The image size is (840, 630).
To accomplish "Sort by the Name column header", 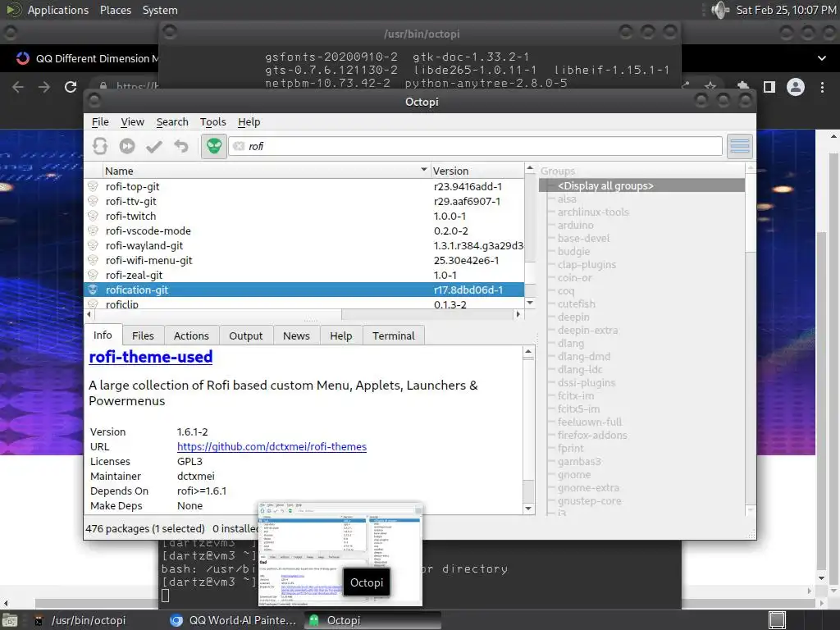I will 267,171.
